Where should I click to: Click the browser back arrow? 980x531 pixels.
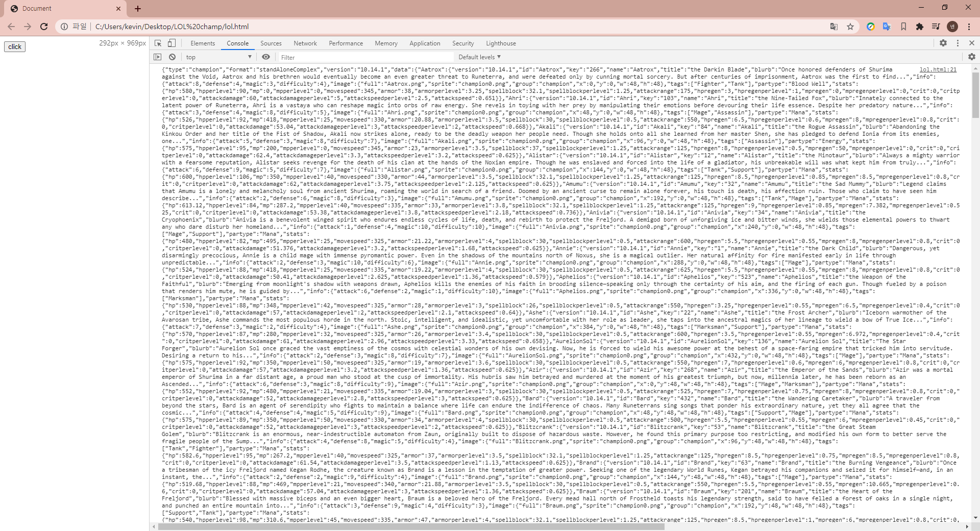(11, 27)
